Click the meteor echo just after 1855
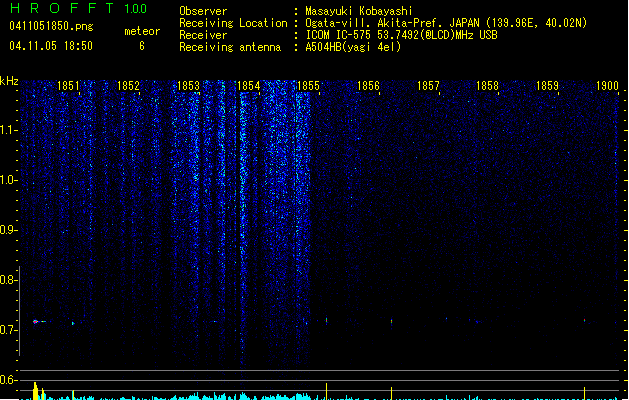The width and height of the screenshot is (629, 400). 326,321
